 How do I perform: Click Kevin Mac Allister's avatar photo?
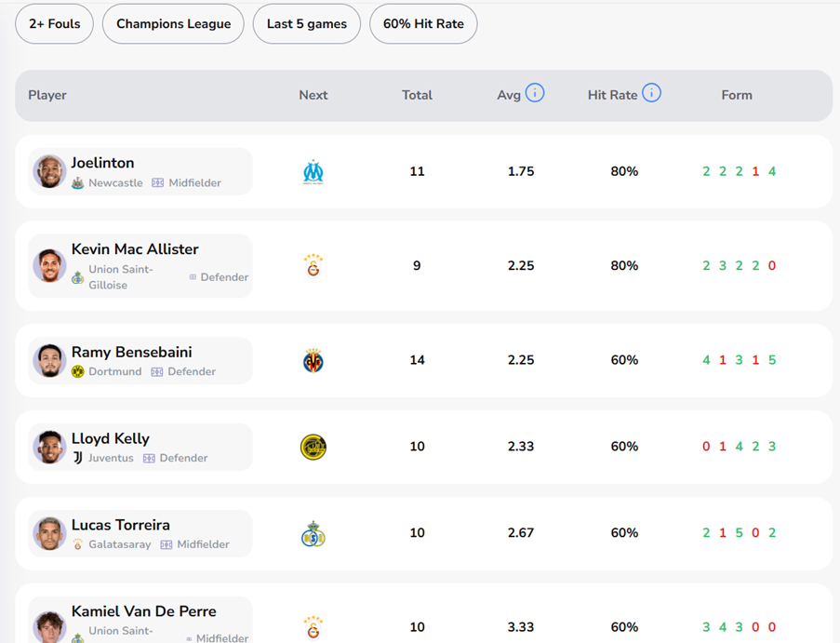point(49,266)
